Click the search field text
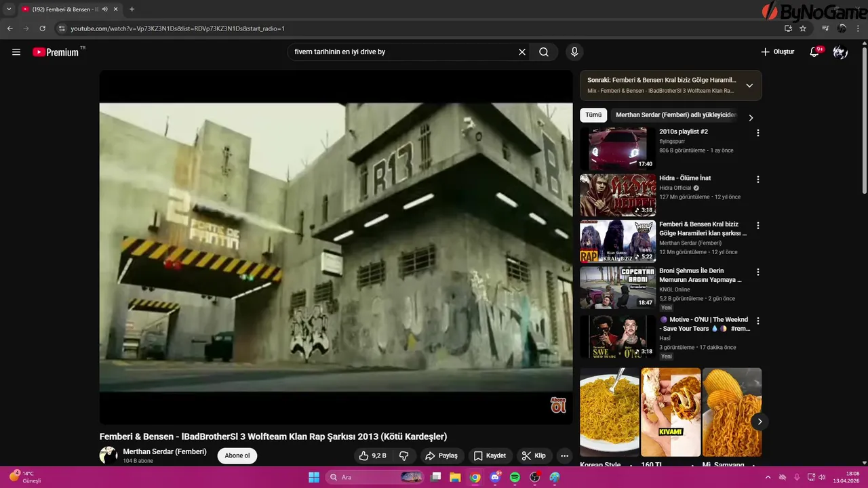Viewport: 868px width, 488px height. coord(340,52)
